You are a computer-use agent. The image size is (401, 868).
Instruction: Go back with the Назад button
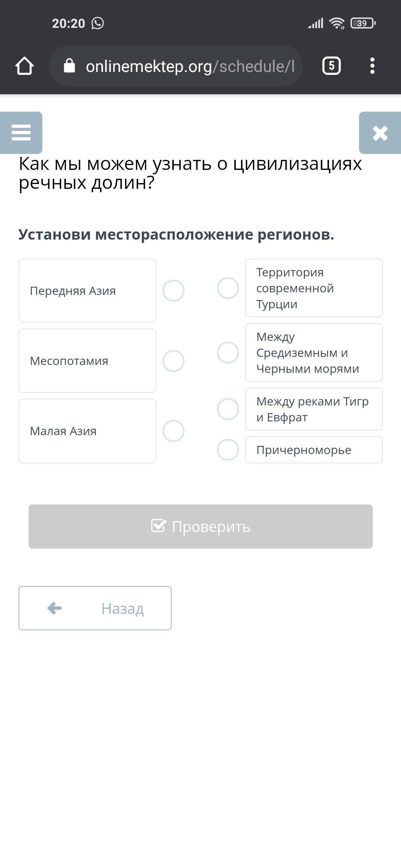(95, 608)
